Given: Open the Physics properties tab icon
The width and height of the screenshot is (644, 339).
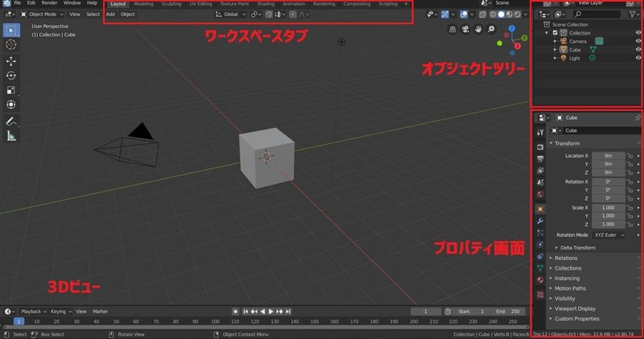Looking at the screenshot, I should tap(540, 245).
